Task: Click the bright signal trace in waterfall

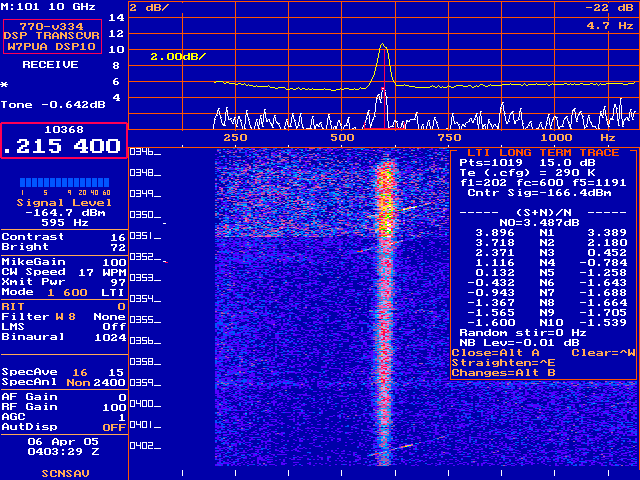Action: [x=386, y=300]
